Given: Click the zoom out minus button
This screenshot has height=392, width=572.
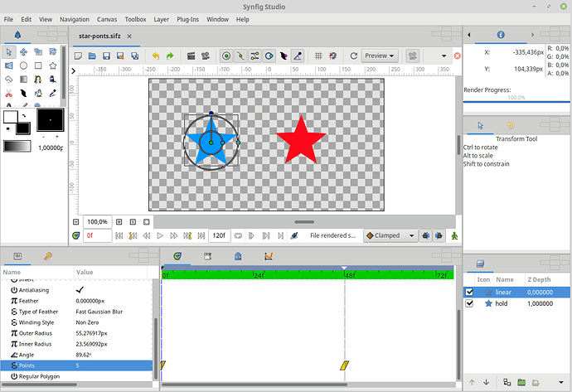Looking at the screenshot, I should coord(76,222).
